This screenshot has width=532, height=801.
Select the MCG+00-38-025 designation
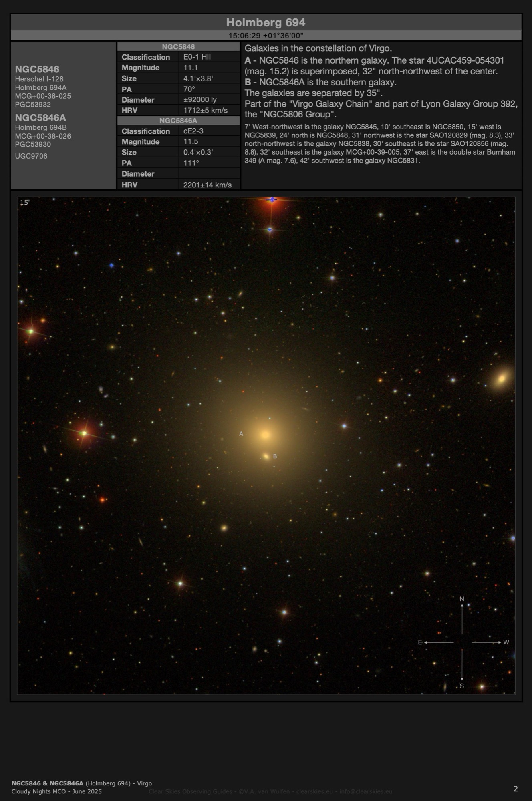point(43,96)
